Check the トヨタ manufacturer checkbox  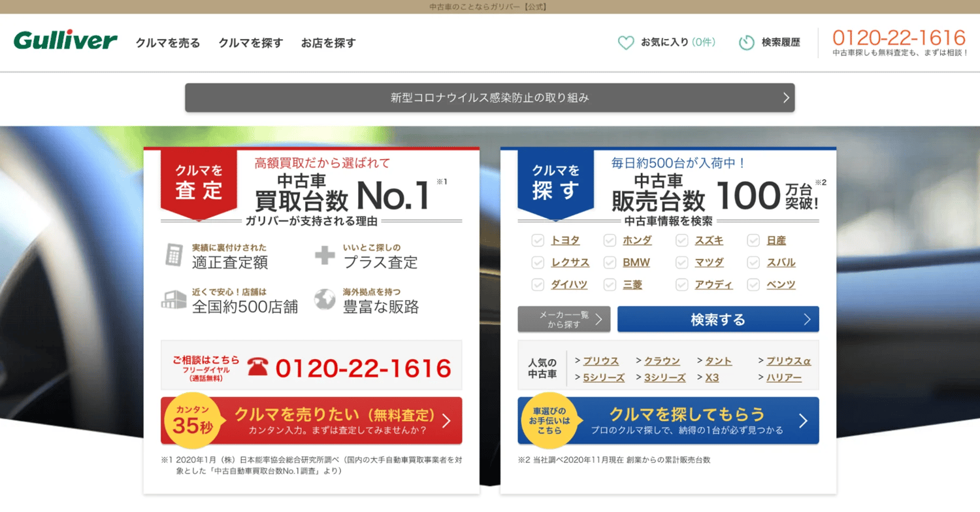click(538, 240)
